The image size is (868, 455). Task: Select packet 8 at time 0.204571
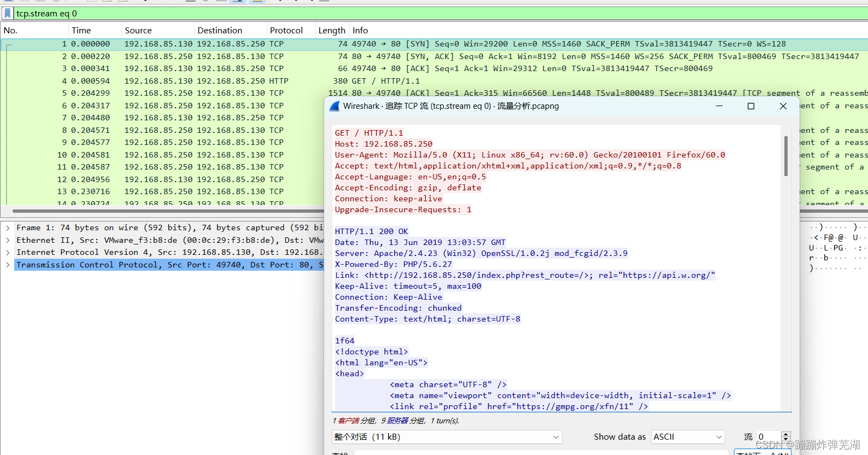(x=162, y=130)
